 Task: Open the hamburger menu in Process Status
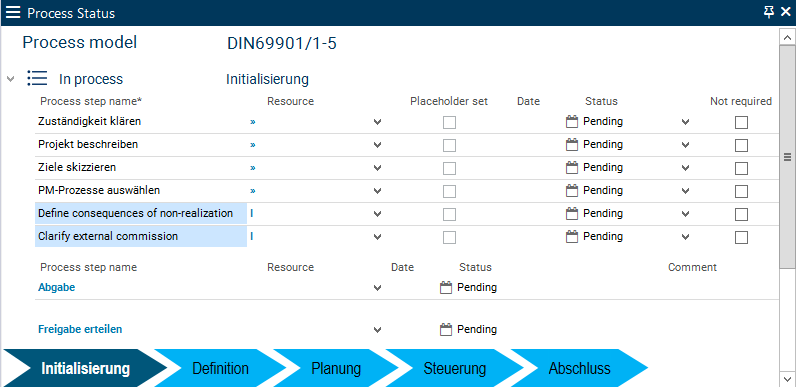pos(13,13)
